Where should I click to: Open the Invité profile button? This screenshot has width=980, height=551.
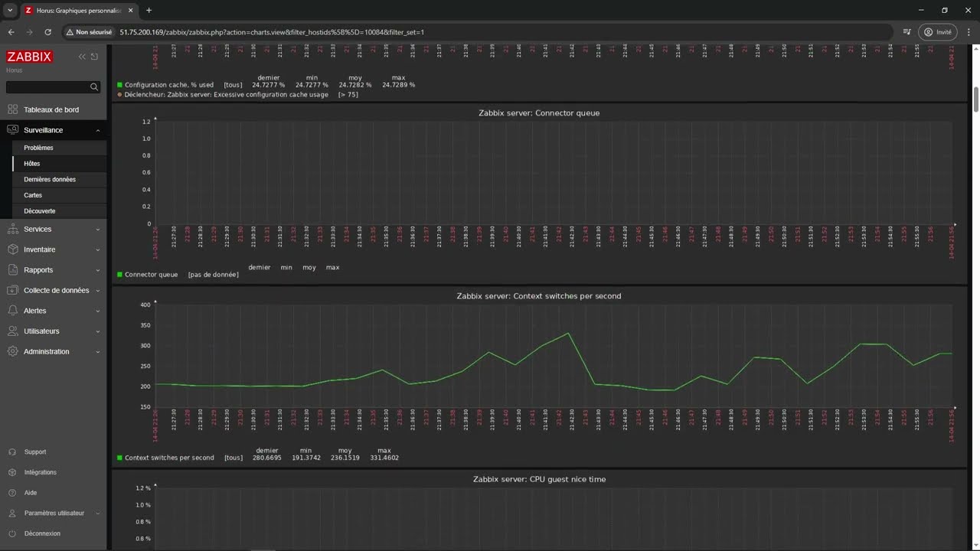pos(938,32)
